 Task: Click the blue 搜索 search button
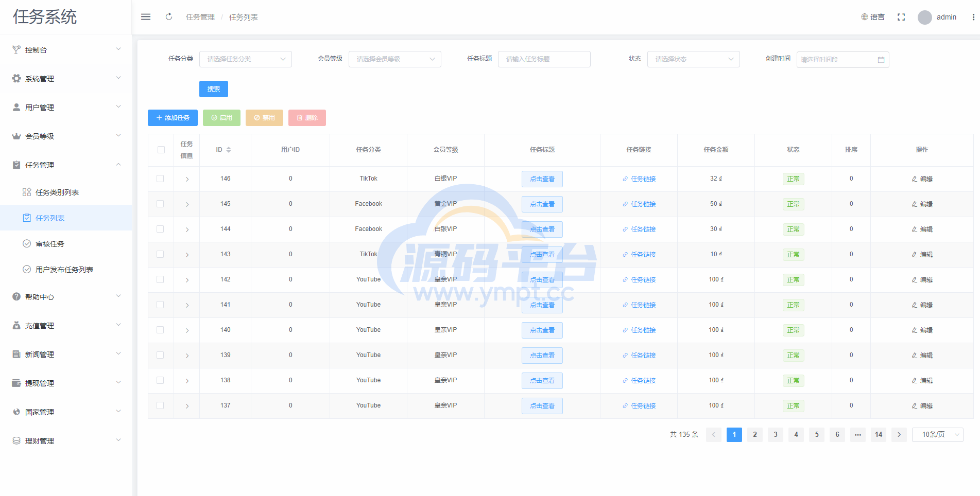pyautogui.click(x=214, y=89)
